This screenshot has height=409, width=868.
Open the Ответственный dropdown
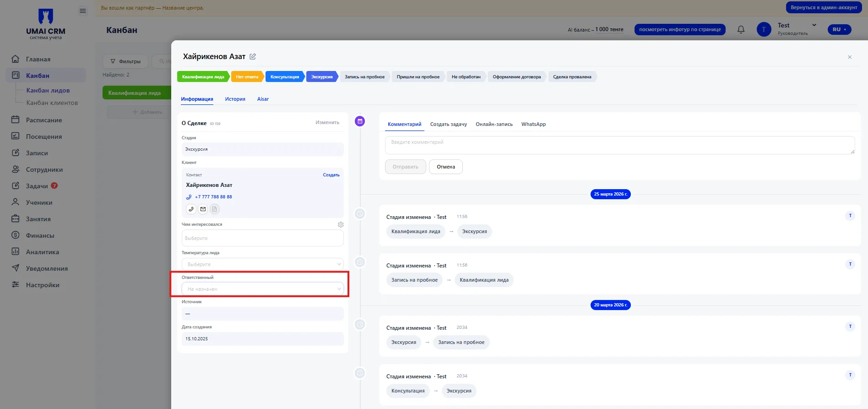coord(263,289)
